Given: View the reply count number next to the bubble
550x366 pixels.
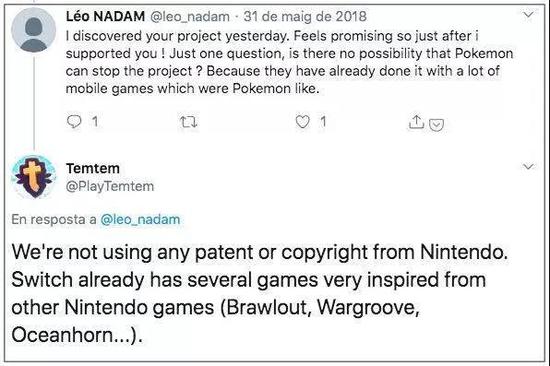Looking at the screenshot, I should pos(95,122).
